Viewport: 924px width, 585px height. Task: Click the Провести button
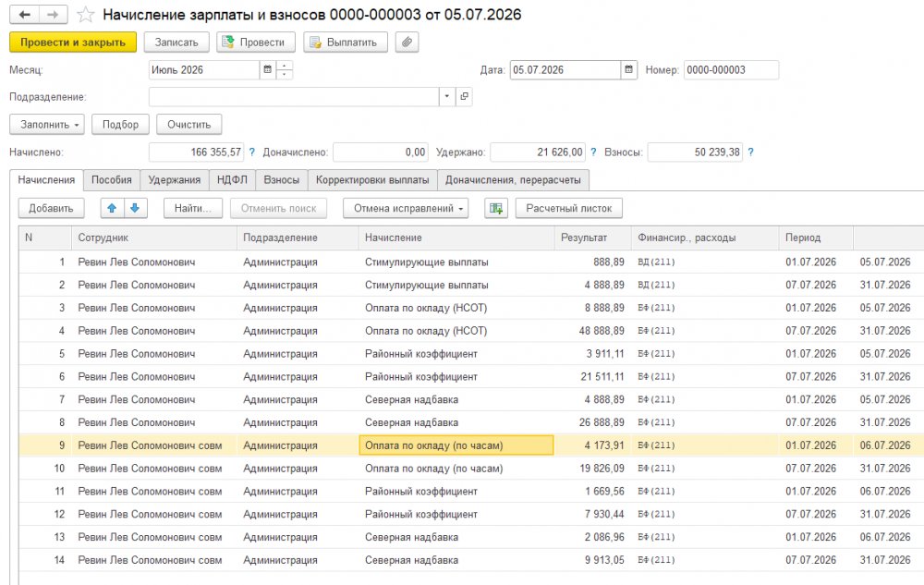pyautogui.click(x=256, y=43)
